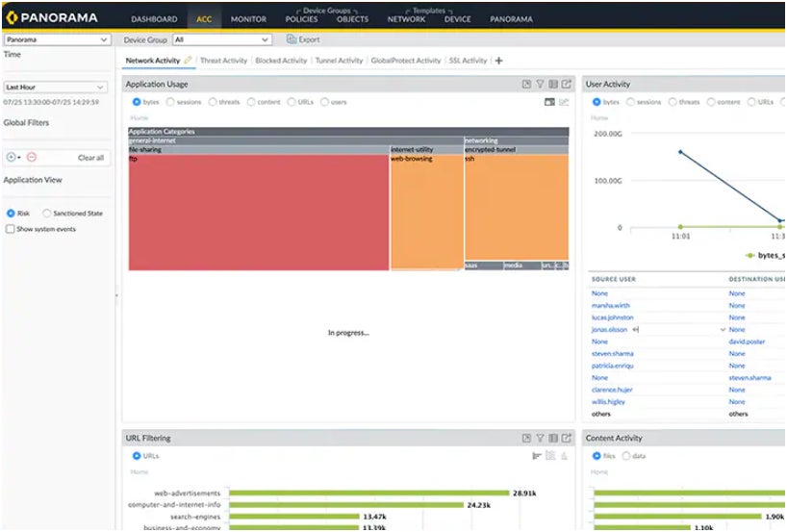Open the Panorama context dropdown
The height and width of the screenshot is (532, 787).
coord(56,39)
